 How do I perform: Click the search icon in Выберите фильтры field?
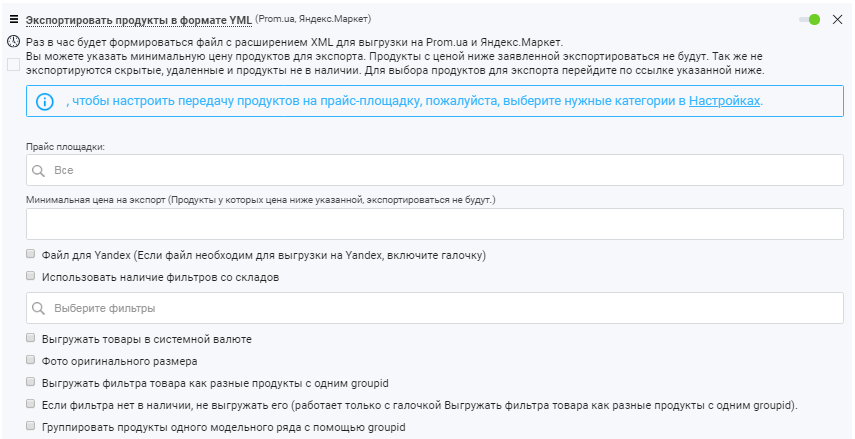[38, 309]
